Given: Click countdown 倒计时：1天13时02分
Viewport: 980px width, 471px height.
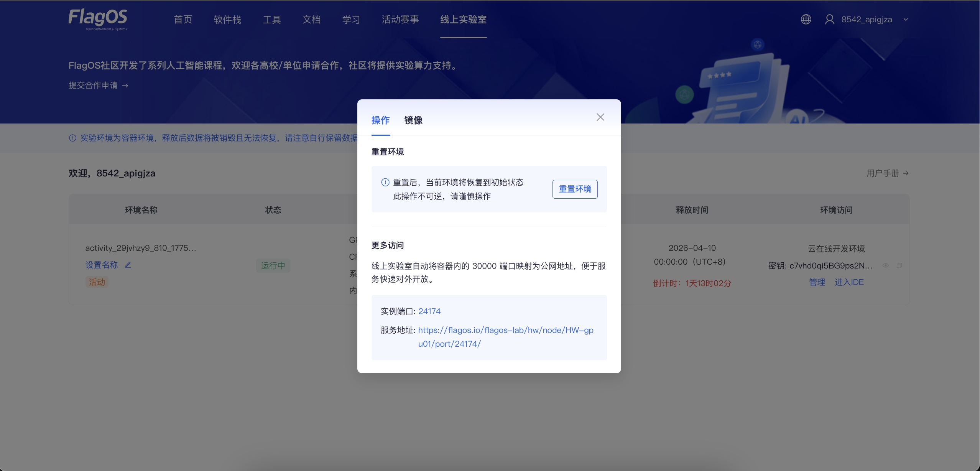Looking at the screenshot, I should [692, 283].
